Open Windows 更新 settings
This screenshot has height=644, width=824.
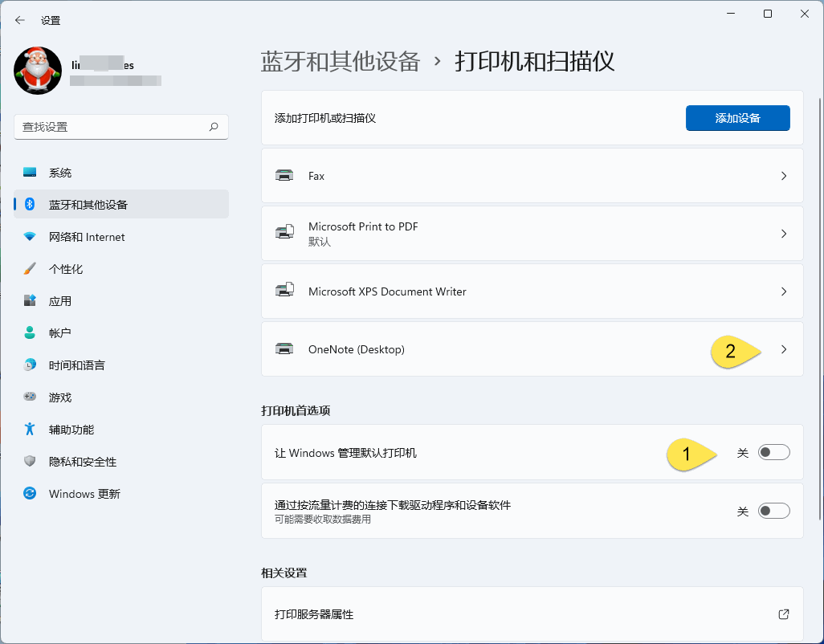[x=121, y=493]
